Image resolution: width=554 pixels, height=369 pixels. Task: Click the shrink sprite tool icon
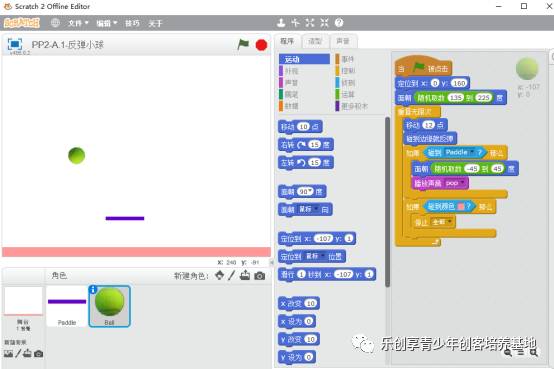click(x=324, y=23)
